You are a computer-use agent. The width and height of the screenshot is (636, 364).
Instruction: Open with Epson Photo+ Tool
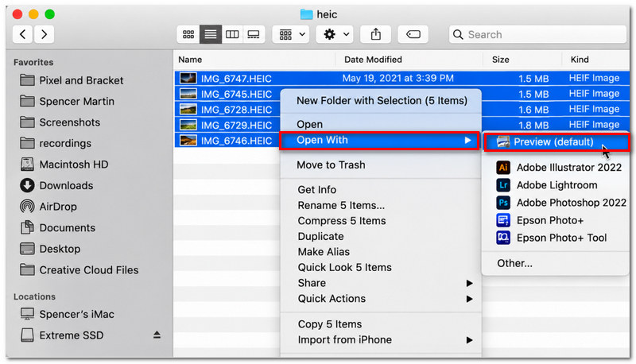(551, 238)
